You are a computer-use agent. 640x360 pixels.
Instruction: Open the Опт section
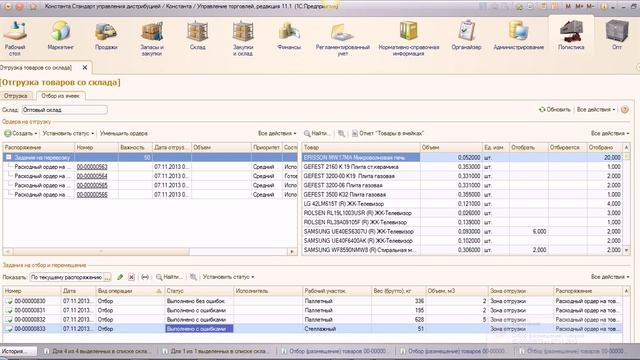[x=617, y=36]
